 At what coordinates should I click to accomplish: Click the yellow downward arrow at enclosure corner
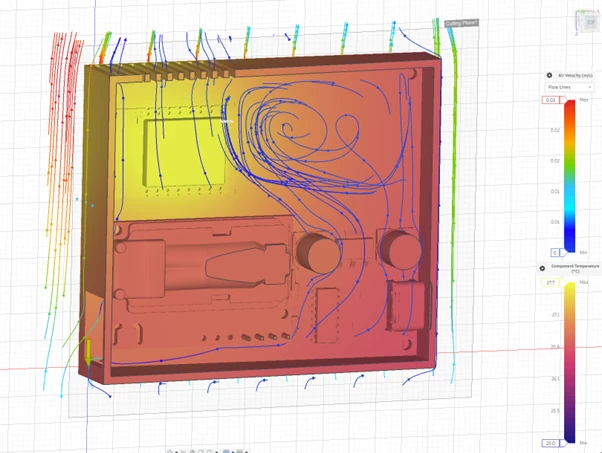click(88, 351)
